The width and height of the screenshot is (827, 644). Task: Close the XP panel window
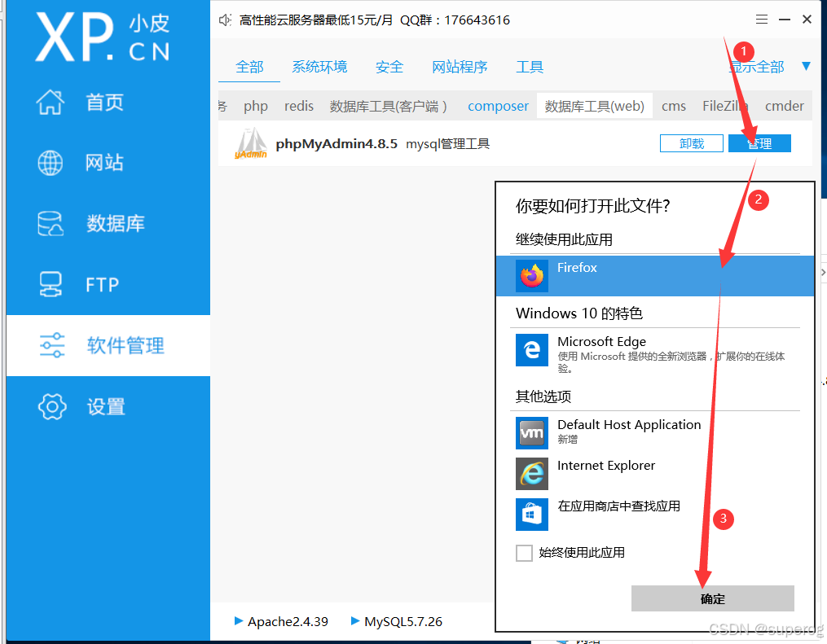807,20
